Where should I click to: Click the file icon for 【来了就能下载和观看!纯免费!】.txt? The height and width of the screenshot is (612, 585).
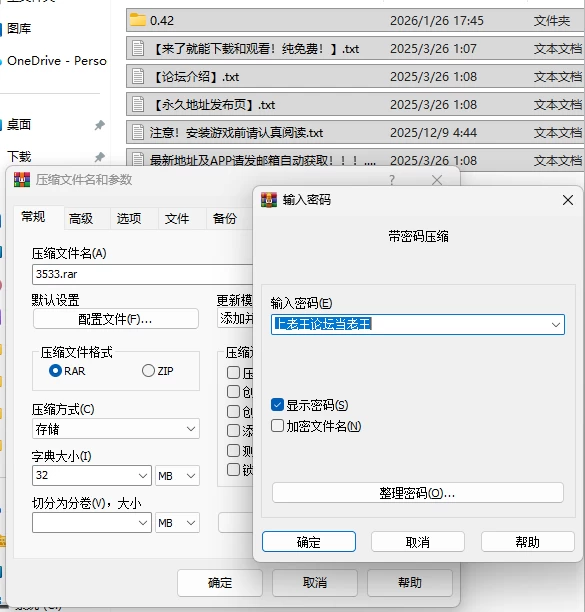point(138,48)
